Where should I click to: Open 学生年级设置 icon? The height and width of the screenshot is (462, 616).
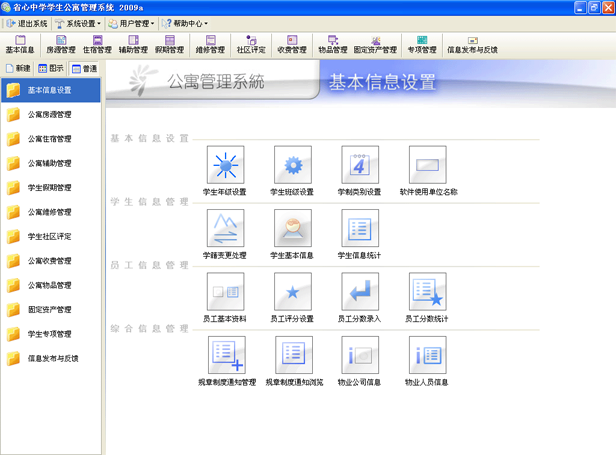point(225,165)
